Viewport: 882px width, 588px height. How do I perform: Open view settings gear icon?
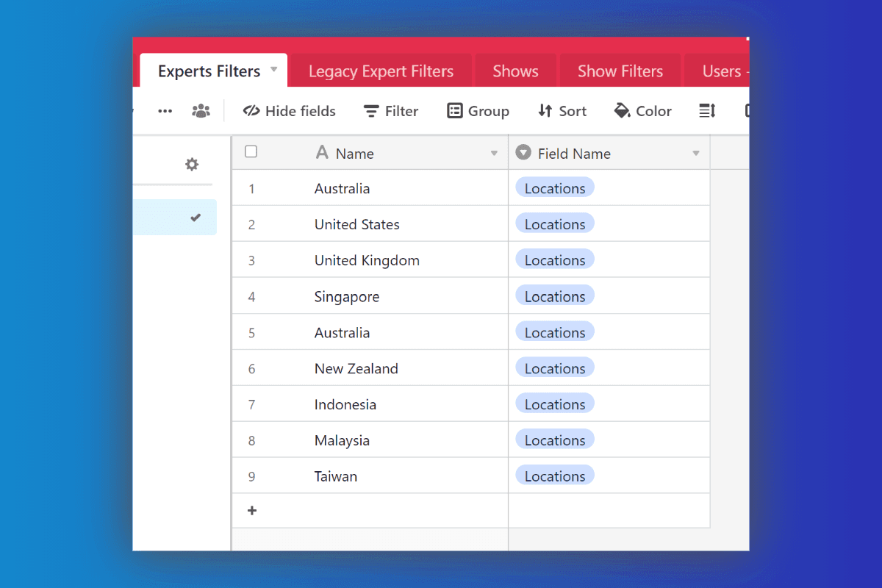pos(192,165)
